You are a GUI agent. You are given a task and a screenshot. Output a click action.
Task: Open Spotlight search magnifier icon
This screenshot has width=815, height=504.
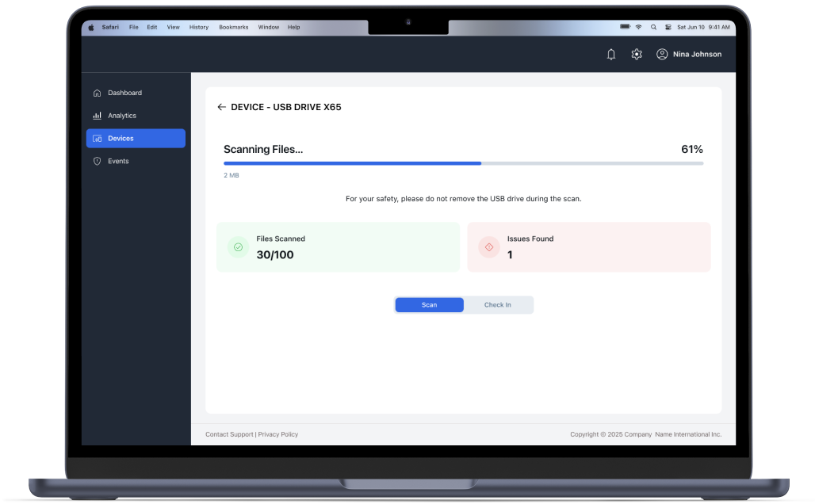[x=653, y=27]
